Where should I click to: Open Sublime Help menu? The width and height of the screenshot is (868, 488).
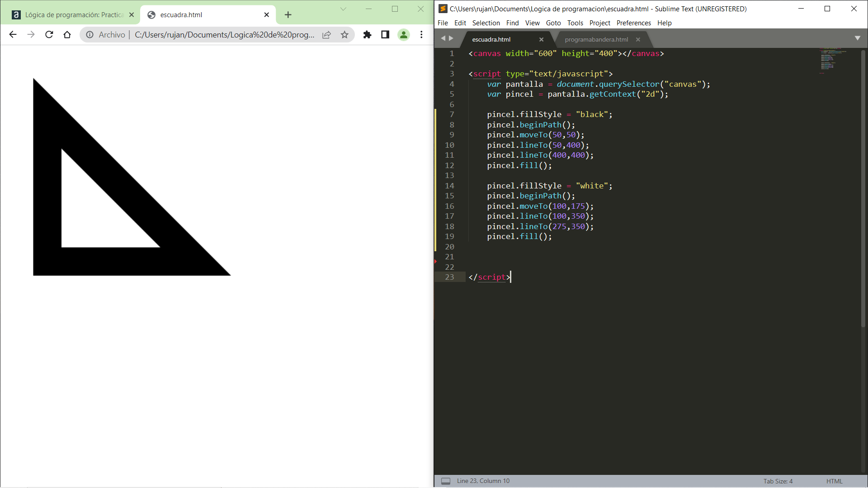click(664, 23)
